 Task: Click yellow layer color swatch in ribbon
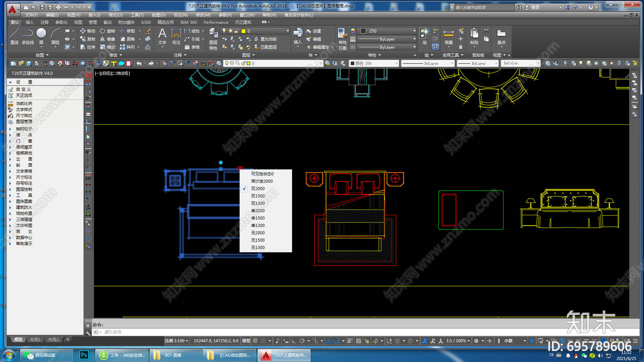[x=244, y=31]
